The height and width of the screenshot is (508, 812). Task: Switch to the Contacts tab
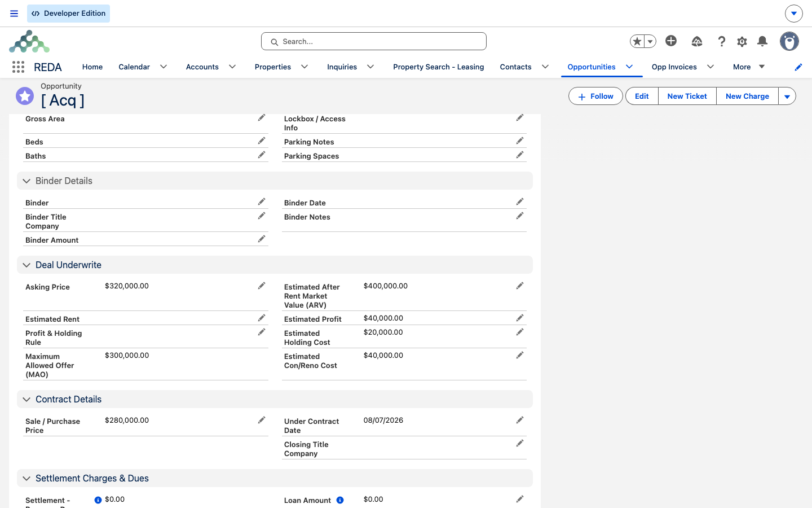(515, 67)
